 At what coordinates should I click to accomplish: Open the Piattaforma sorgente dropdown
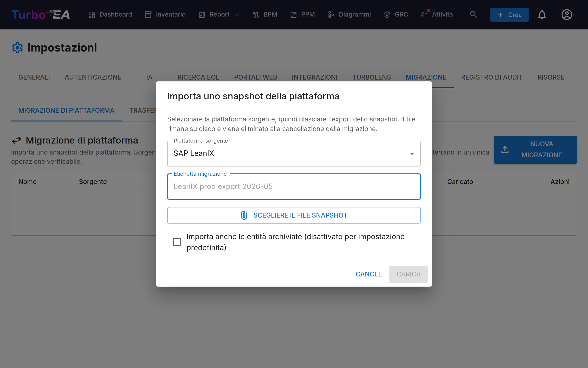pos(294,154)
